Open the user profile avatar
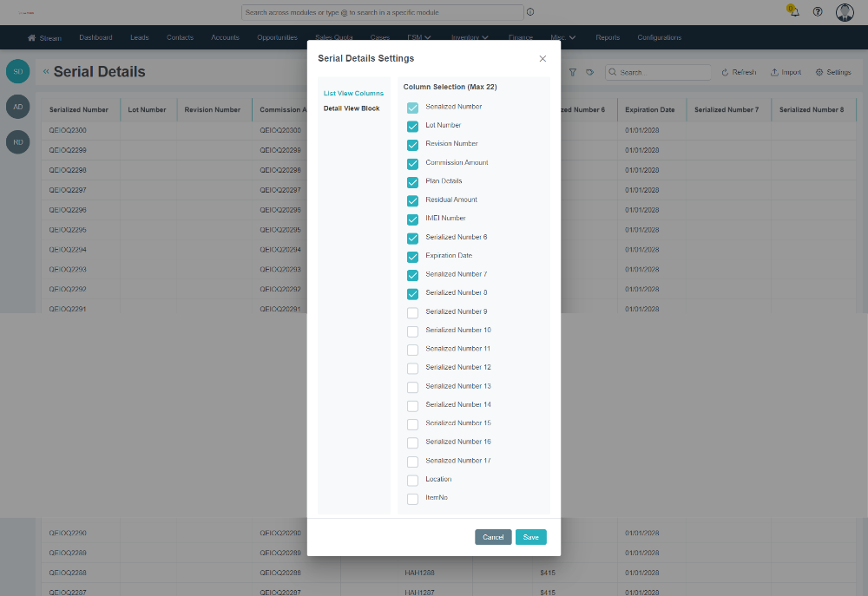Image resolution: width=868 pixels, height=596 pixels. pyautogui.click(x=845, y=12)
